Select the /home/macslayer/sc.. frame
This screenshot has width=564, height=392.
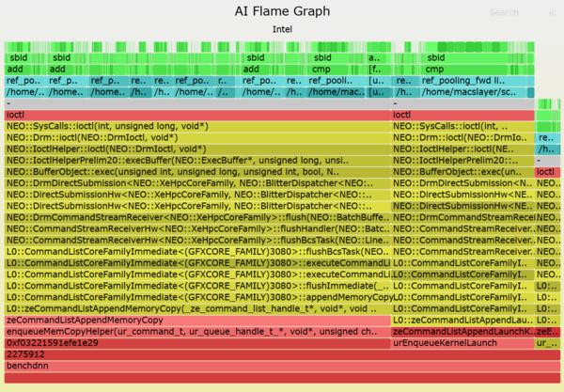click(472, 92)
